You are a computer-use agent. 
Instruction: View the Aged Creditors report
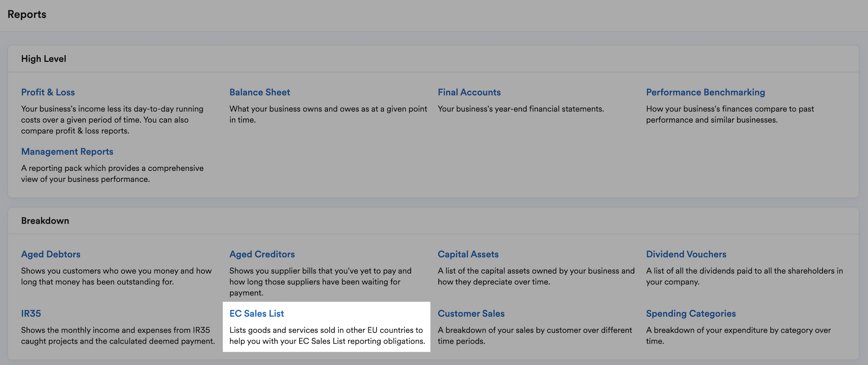[x=262, y=254]
